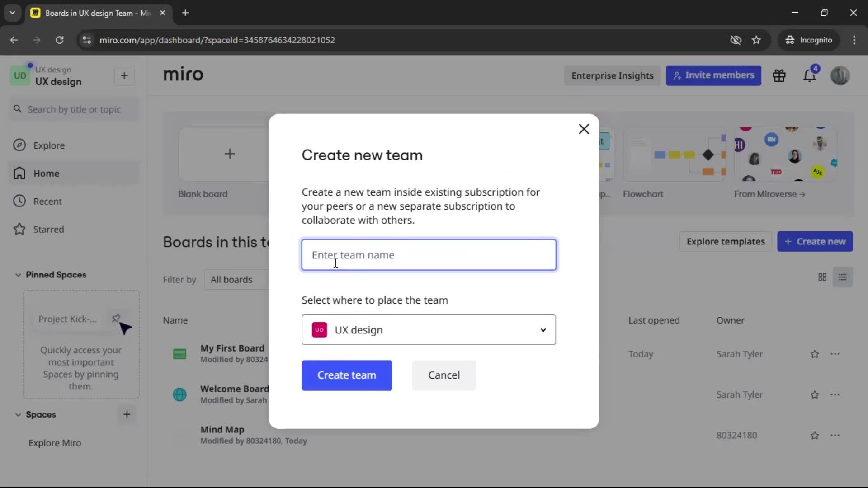Click the pin icon on Project Kick-off
The width and height of the screenshot is (868, 488).
(116, 319)
